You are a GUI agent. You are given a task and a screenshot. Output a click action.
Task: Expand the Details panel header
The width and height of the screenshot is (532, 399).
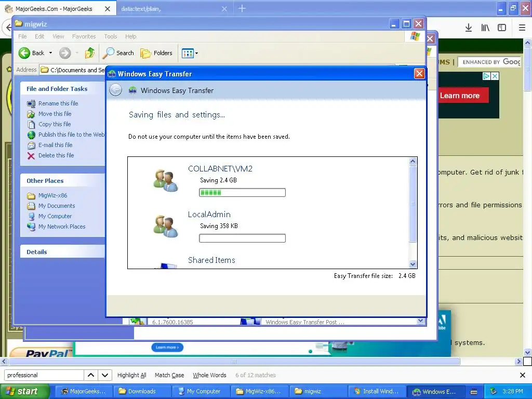click(x=62, y=252)
